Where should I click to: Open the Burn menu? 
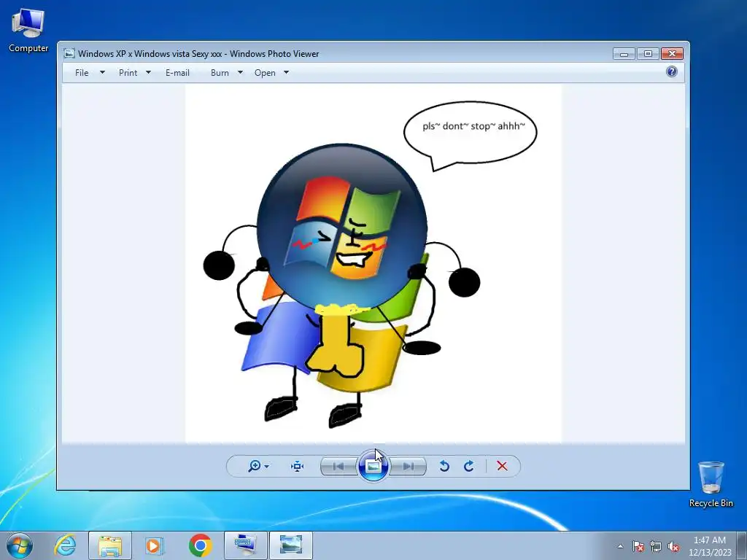pos(220,73)
